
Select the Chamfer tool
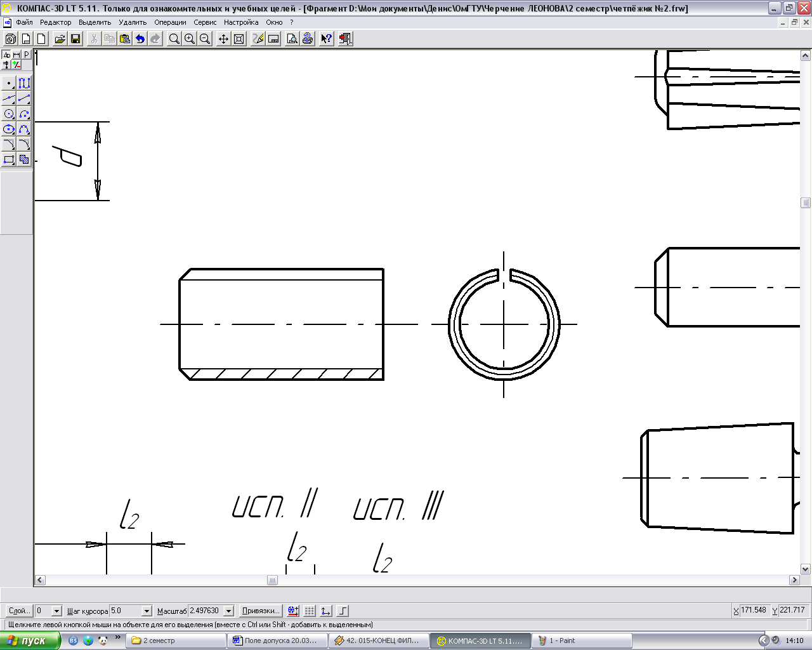tap(9, 144)
